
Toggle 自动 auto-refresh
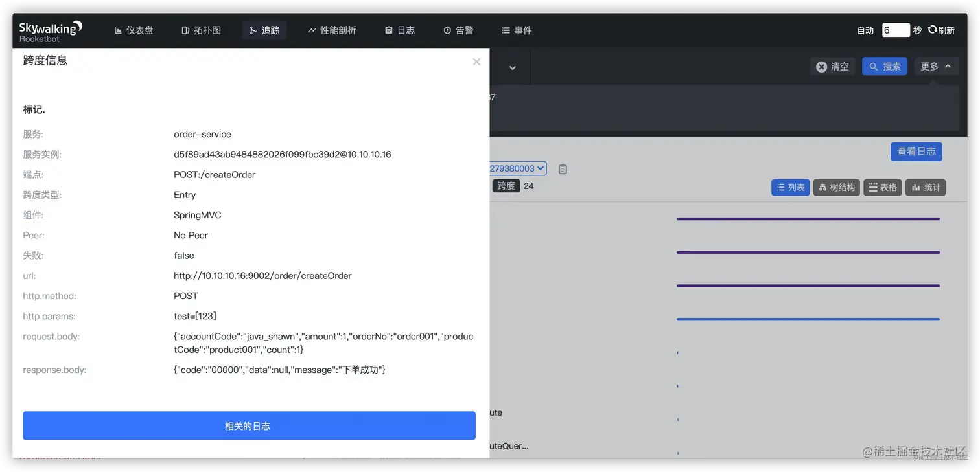click(865, 30)
